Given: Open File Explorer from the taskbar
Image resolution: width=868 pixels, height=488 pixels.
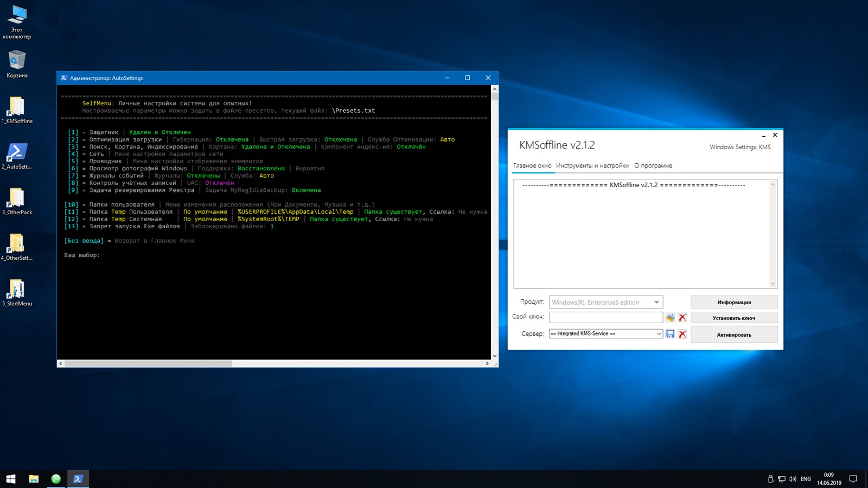Looking at the screenshot, I should coord(34,479).
